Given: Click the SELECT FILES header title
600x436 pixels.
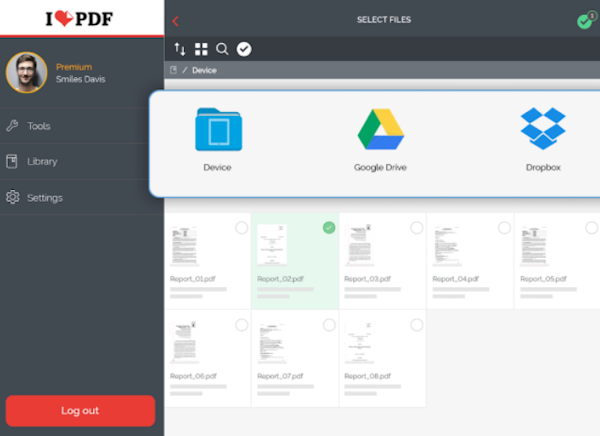Looking at the screenshot, I should point(384,20).
